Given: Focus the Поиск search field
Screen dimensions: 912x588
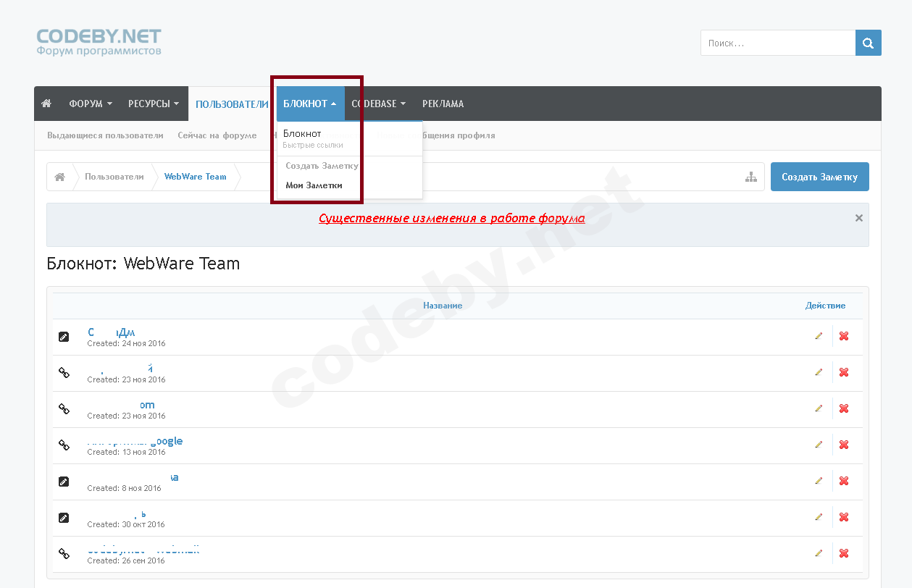Looking at the screenshot, I should [x=778, y=43].
